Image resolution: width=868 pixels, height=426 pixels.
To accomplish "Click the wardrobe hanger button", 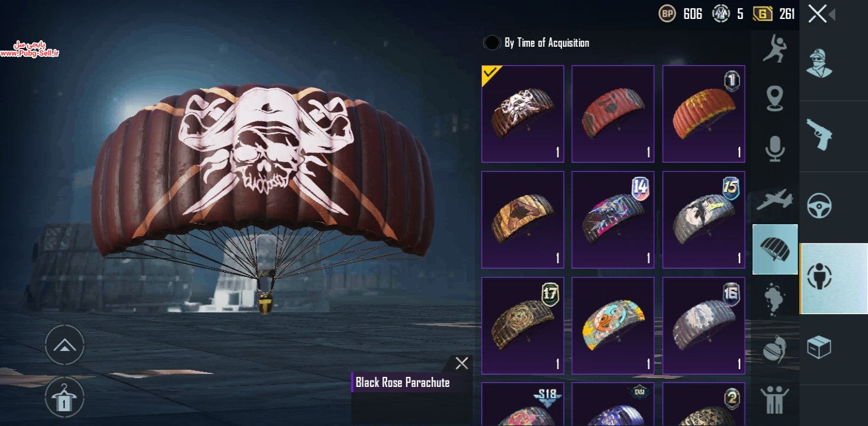I will coord(65,396).
